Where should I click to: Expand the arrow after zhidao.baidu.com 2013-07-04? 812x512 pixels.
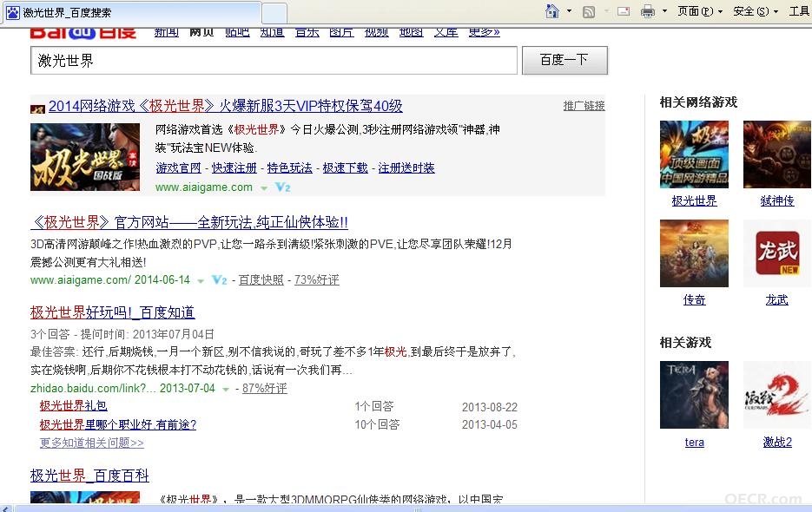225,390
